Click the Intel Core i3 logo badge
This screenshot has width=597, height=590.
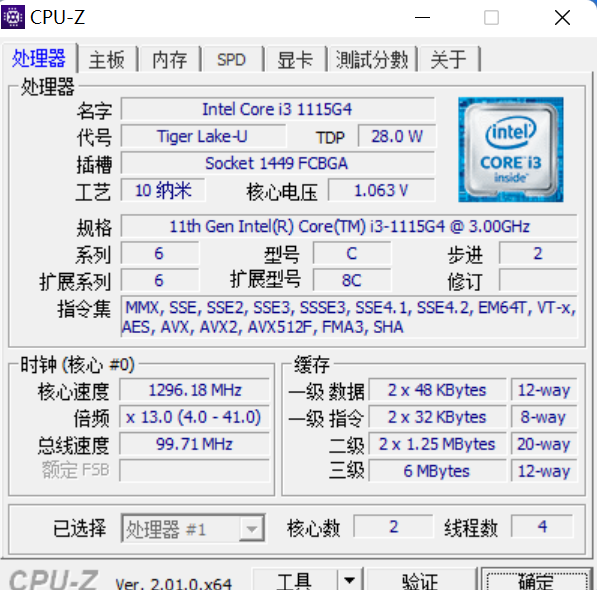pos(511,150)
